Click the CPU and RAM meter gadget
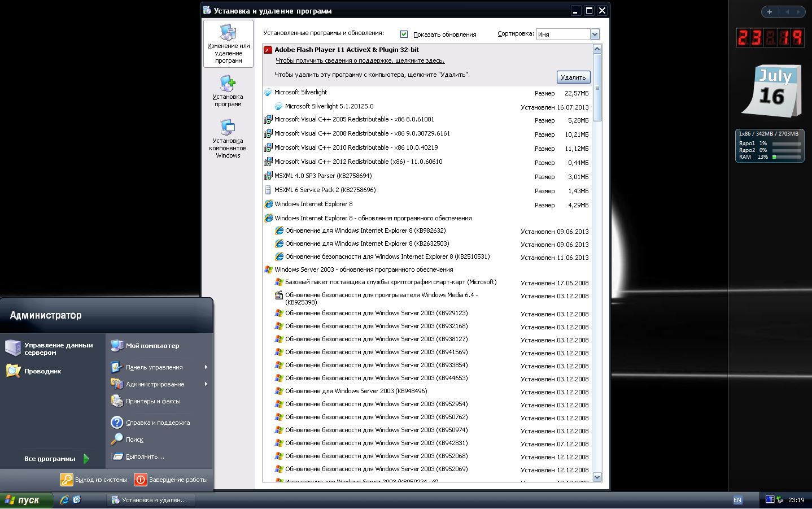Screen dimensions: 812x509 (770, 146)
